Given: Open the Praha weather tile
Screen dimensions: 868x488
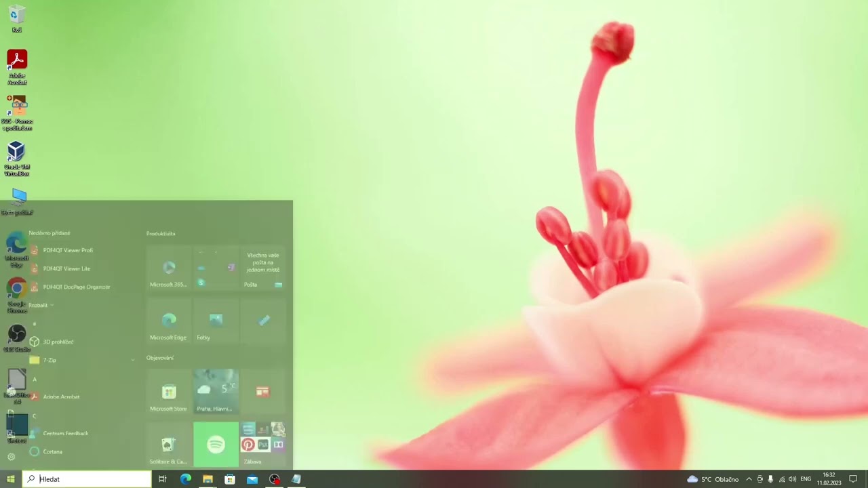Looking at the screenshot, I should [x=216, y=392].
